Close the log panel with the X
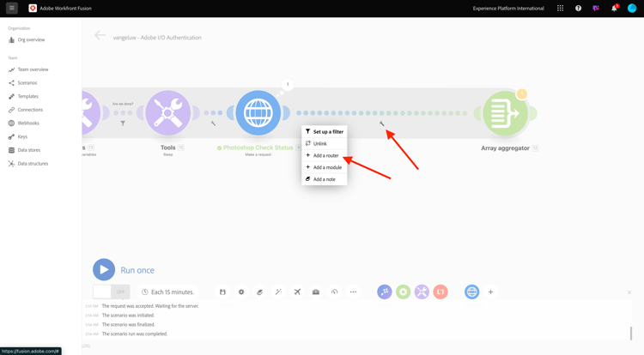This screenshot has height=355, width=644. point(629,292)
